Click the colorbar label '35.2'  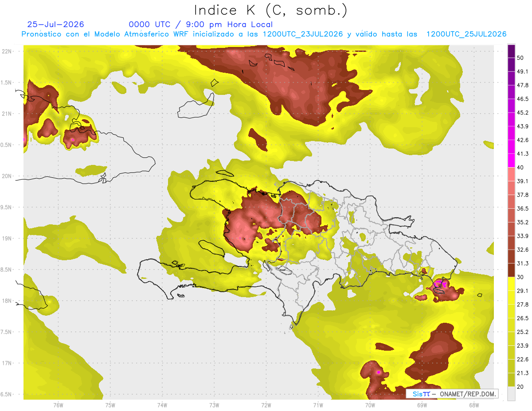click(x=523, y=222)
